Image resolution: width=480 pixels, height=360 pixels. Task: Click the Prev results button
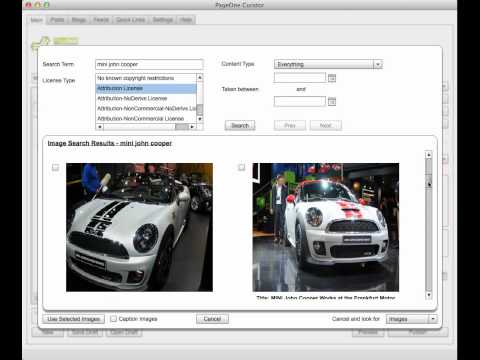click(x=290, y=125)
